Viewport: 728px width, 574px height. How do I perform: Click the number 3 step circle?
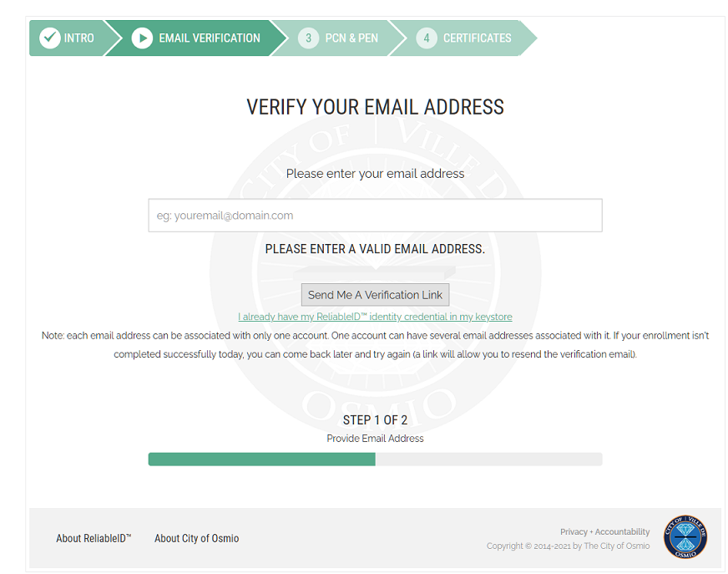(308, 38)
